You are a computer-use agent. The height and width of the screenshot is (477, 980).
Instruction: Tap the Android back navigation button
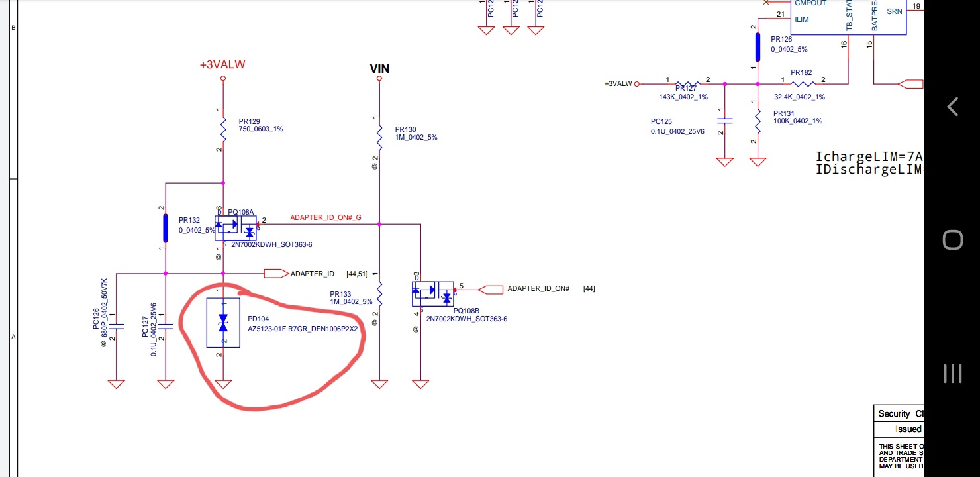tap(952, 106)
